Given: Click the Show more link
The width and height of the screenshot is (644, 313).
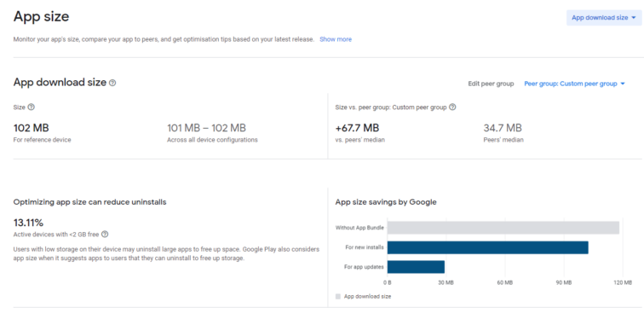Looking at the screenshot, I should tap(336, 39).
